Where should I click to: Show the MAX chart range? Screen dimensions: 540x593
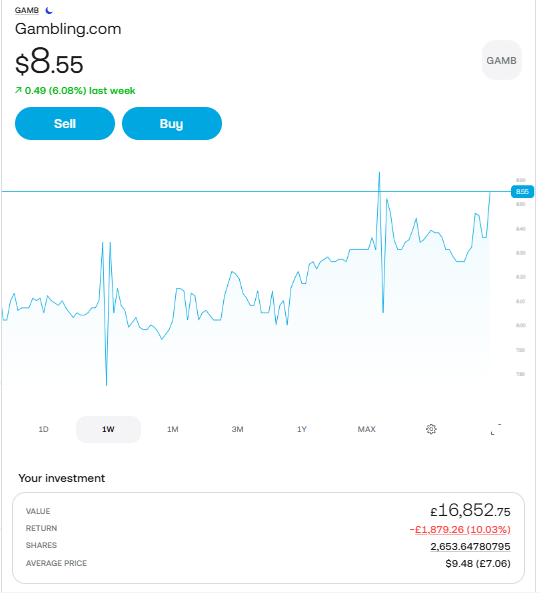tap(366, 429)
